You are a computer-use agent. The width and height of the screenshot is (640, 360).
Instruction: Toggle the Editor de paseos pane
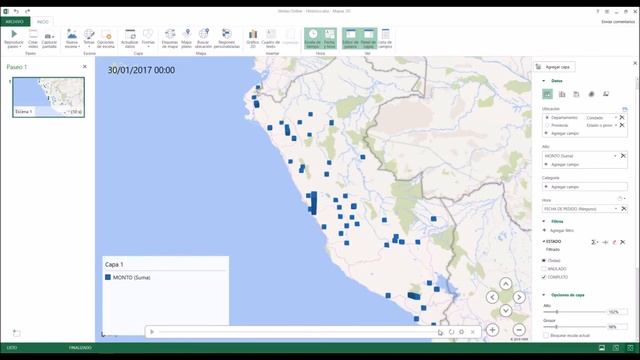[350, 39]
